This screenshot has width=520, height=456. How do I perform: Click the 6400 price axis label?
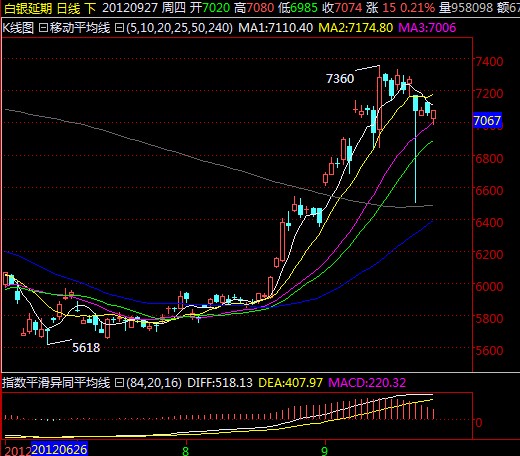(x=489, y=222)
